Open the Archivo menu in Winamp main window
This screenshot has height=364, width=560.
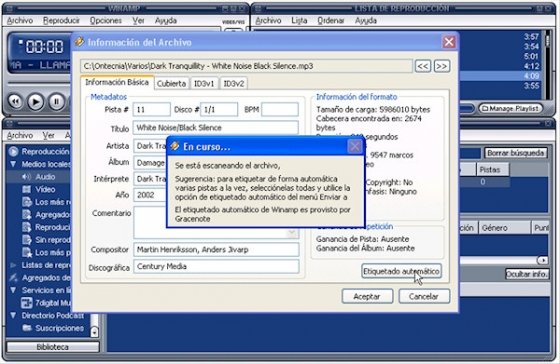(x=20, y=21)
